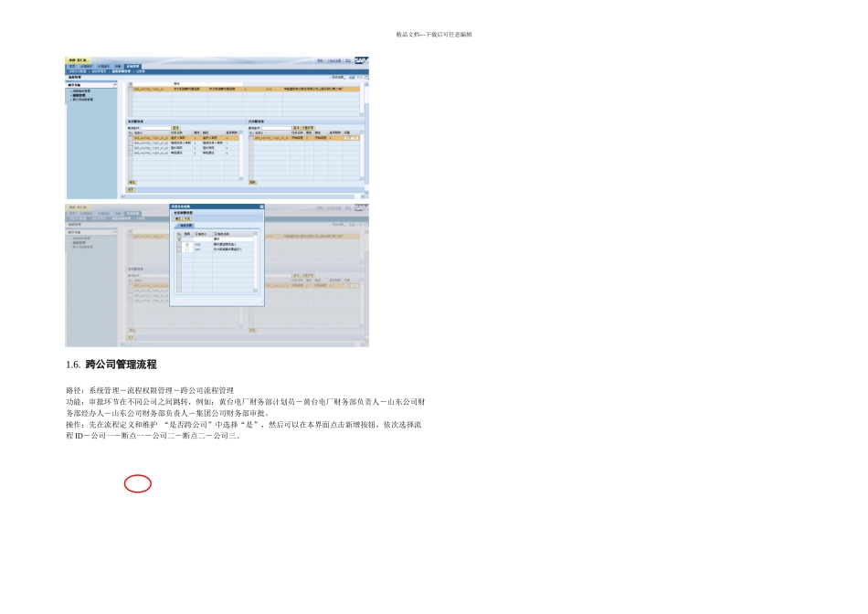The height and width of the screenshot is (614, 868).
Task: Click the yellow button in the bottom blue bar, upper screenshot
Action: tap(131, 190)
